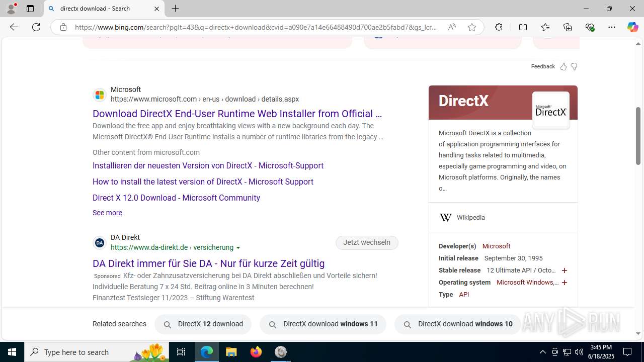Expand See more Microsoft results

(x=107, y=213)
